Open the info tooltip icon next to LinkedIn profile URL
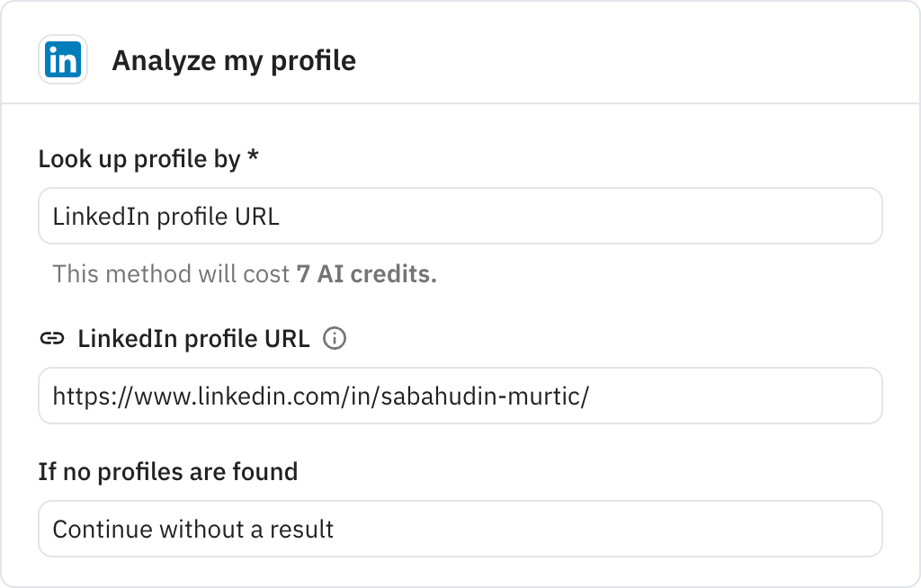 click(x=335, y=339)
